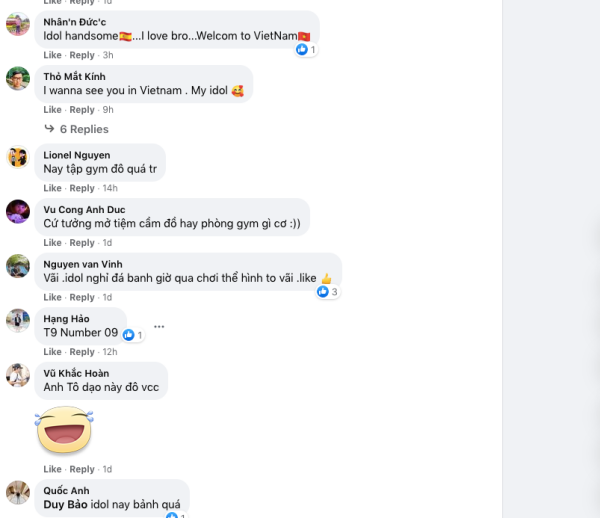Viewport: 600px width, 518px height.
Task: Expand the 6 Replies thread
Action: 84,129
